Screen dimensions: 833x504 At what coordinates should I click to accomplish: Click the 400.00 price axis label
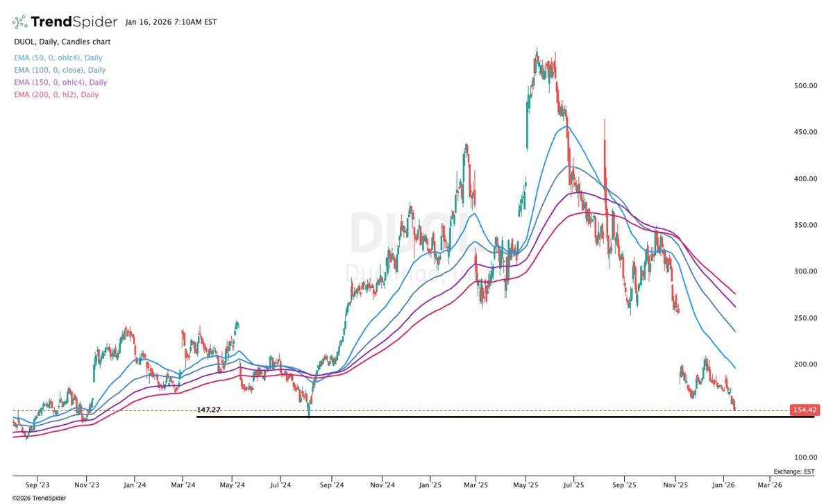click(805, 178)
